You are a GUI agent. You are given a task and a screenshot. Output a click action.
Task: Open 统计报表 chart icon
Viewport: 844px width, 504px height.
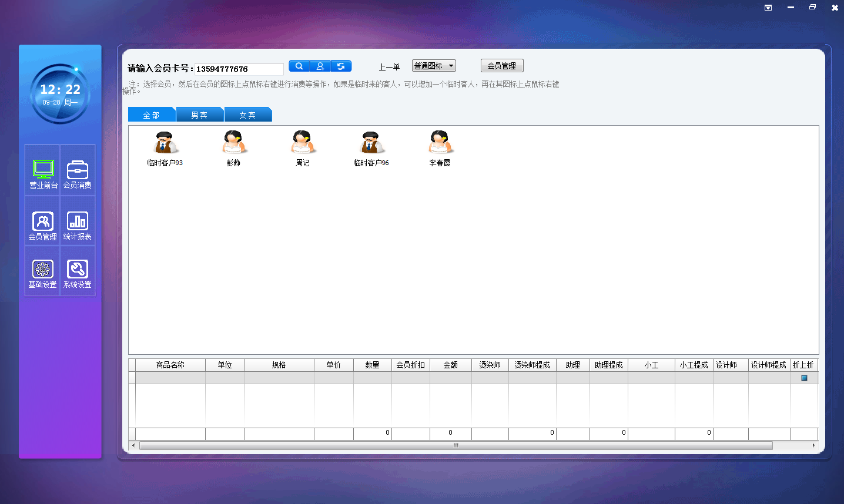(x=78, y=226)
